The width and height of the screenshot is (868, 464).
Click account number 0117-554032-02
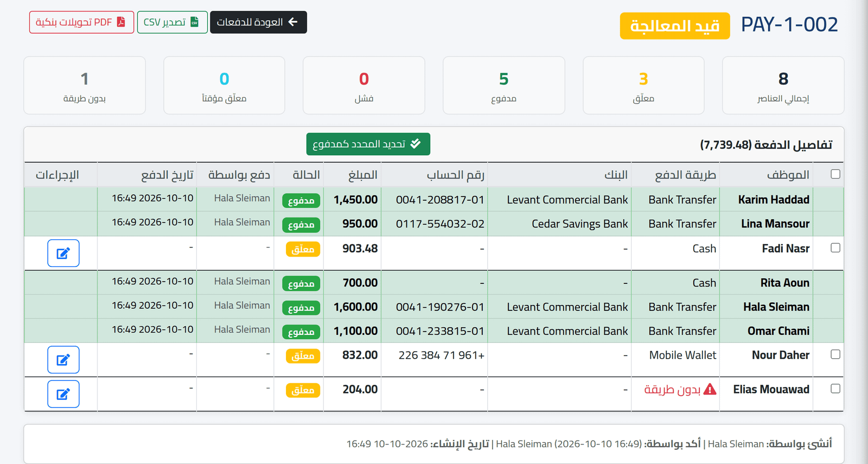tap(440, 224)
